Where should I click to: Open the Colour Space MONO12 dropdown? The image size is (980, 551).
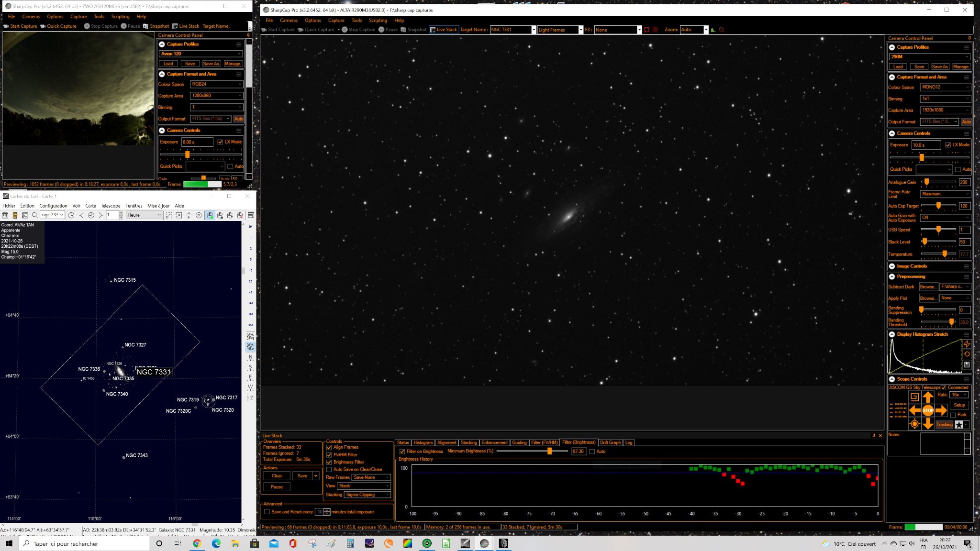click(x=945, y=87)
